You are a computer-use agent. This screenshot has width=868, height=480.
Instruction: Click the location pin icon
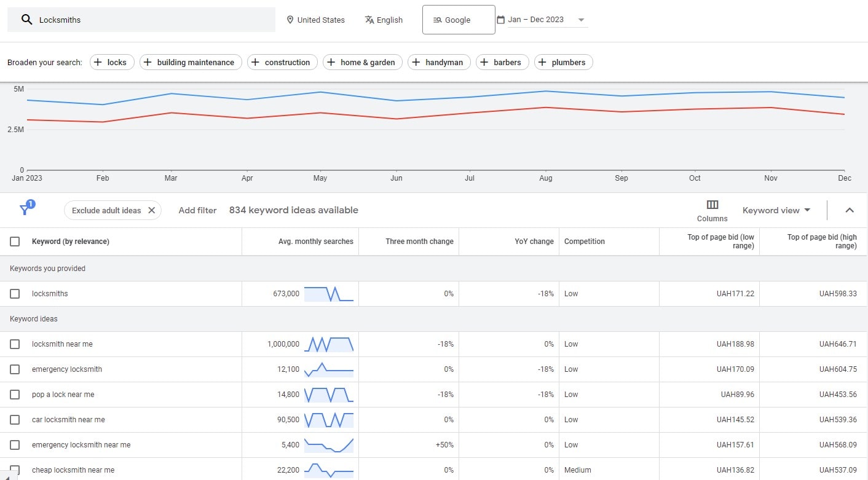coord(290,20)
